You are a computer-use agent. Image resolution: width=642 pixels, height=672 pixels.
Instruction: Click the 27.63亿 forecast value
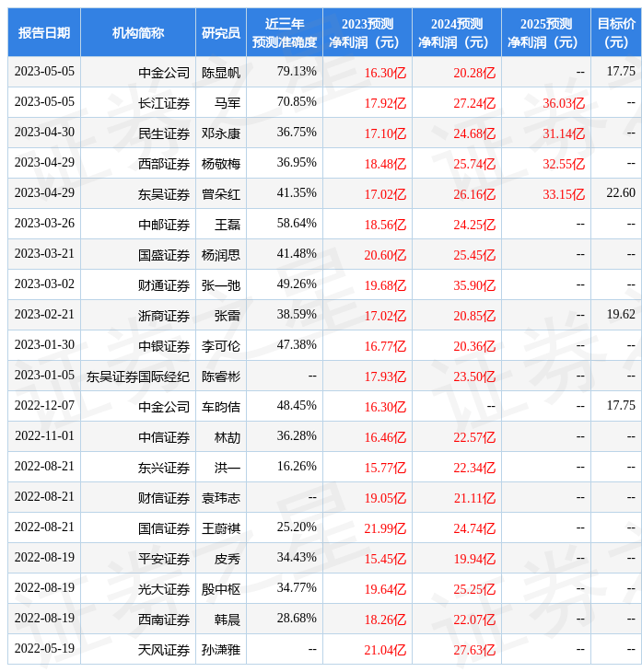(474, 651)
